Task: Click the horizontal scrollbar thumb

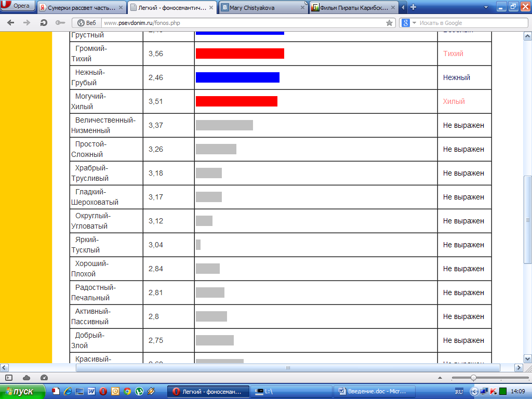Action: (x=288, y=367)
